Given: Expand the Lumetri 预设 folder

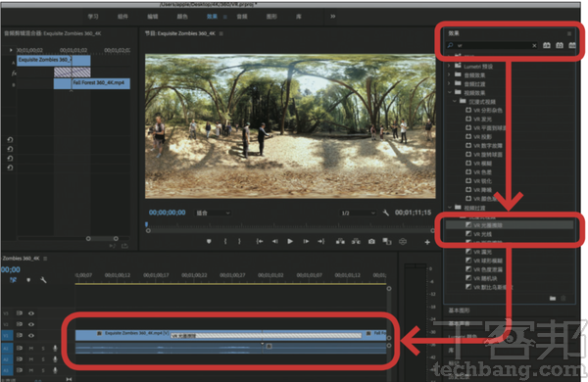Looking at the screenshot, I should tap(449, 66).
